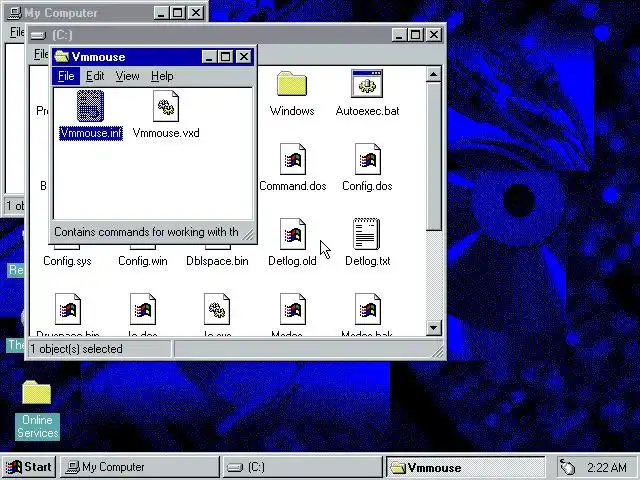Select the Detlog.old file icon

293,234
